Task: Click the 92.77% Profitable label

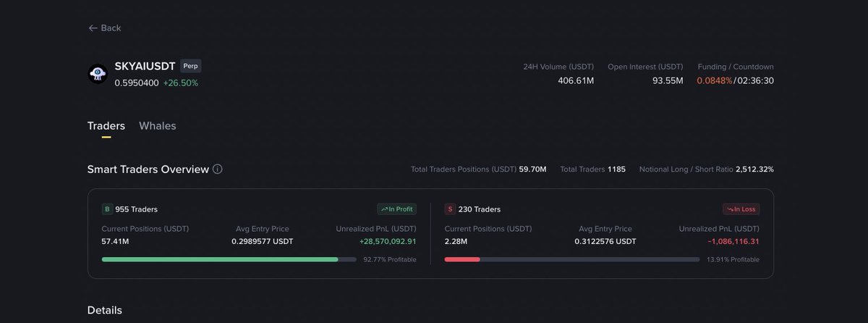Action: point(390,259)
